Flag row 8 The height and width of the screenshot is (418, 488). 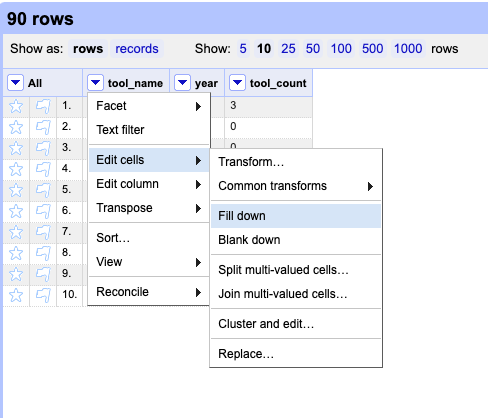(x=43, y=253)
